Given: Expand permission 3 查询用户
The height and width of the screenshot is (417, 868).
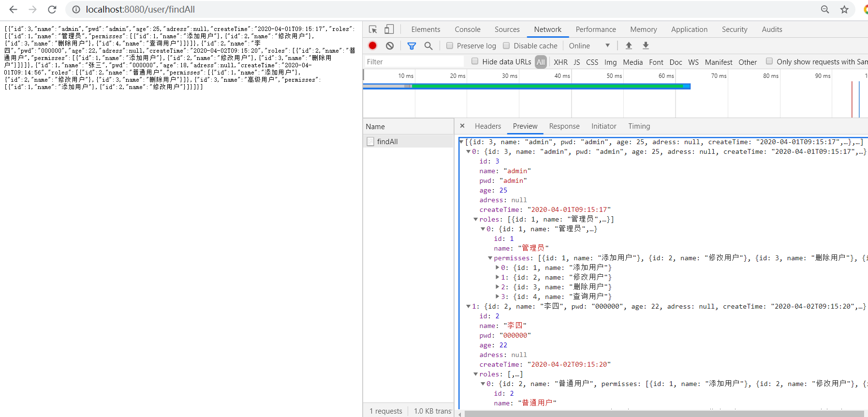Looking at the screenshot, I should click(x=498, y=297).
